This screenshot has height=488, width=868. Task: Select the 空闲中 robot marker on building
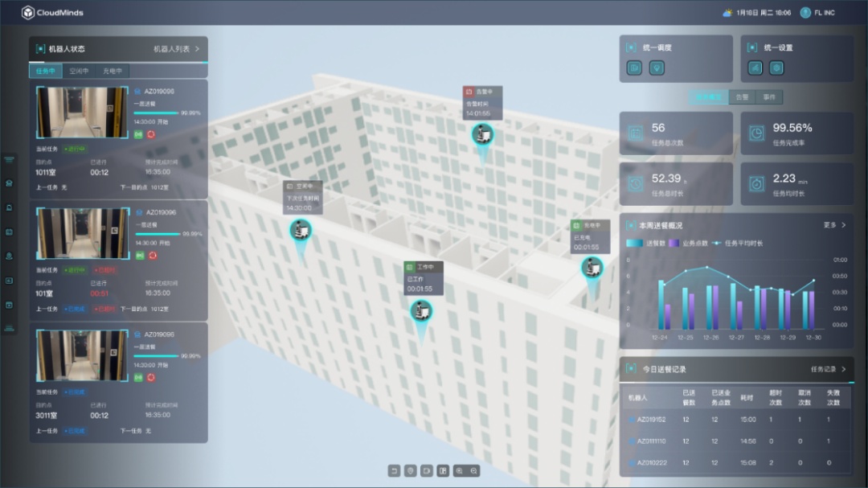[x=301, y=230]
